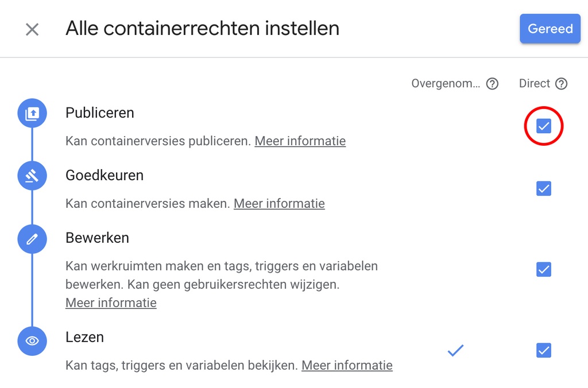Close the container permissions dialog
Viewport: 588px width, 388px height.
pos(32,29)
